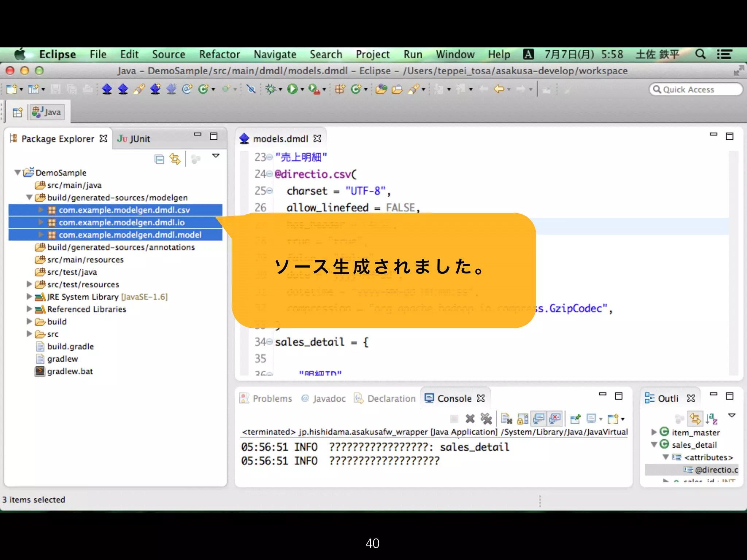The width and height of the screenshot is (747, 560).
Task: Click the new annotation @ icon
Action: 187,89
